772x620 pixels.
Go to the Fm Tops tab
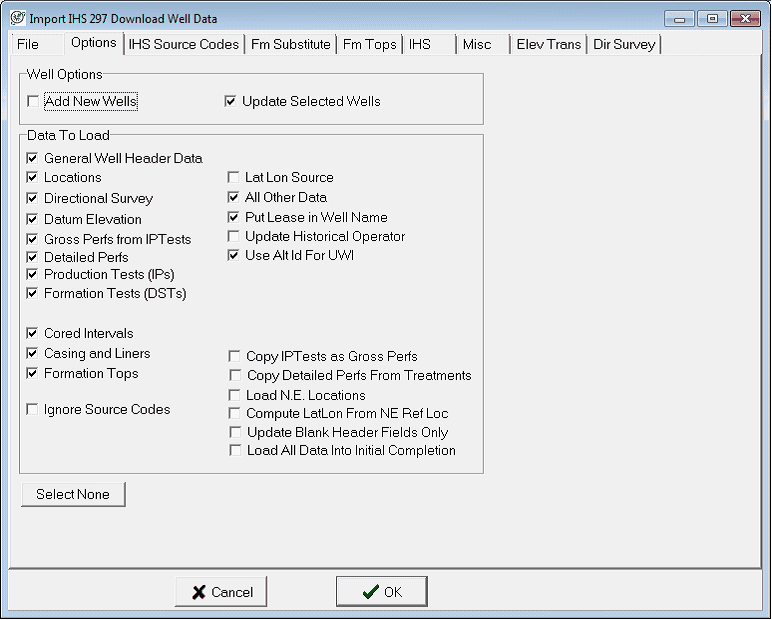(x=369, y=44)
